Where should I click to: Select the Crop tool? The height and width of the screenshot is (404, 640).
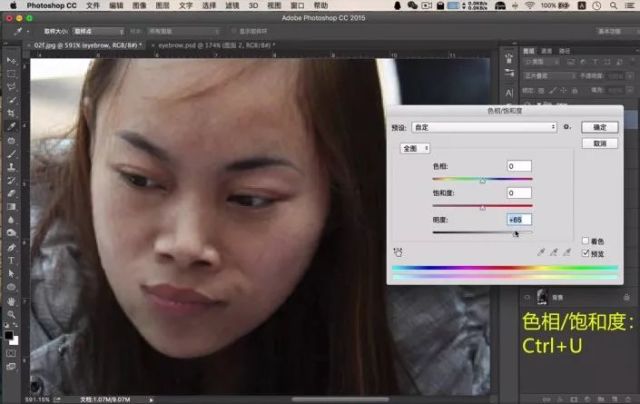point(11,113)
